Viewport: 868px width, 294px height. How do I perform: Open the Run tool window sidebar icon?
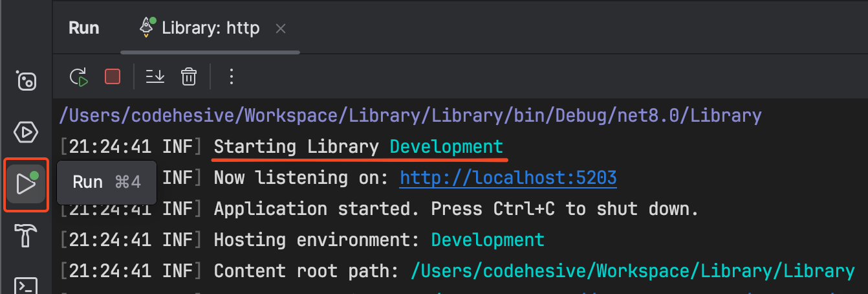tap(26, 184)
